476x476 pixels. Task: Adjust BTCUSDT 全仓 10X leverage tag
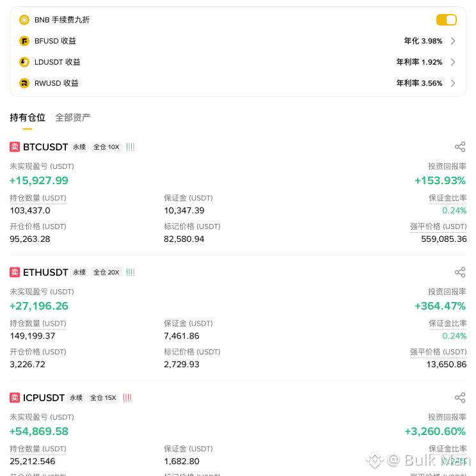(106, 147)
